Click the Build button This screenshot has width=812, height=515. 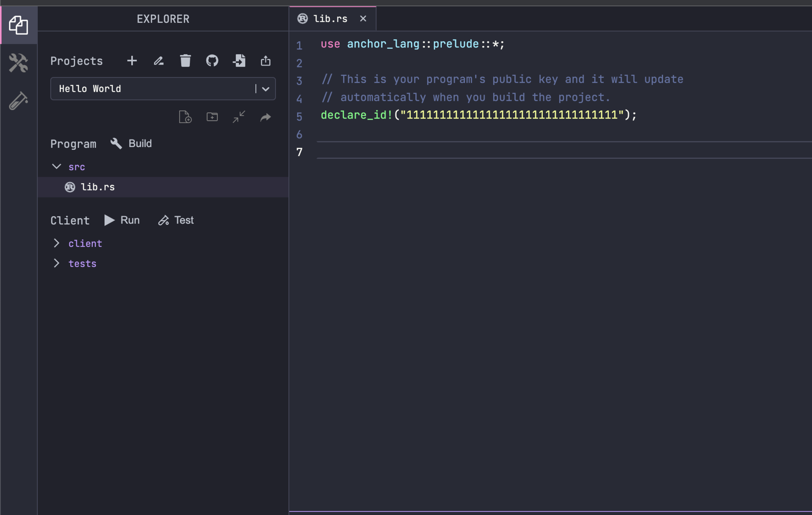(131, 143)
